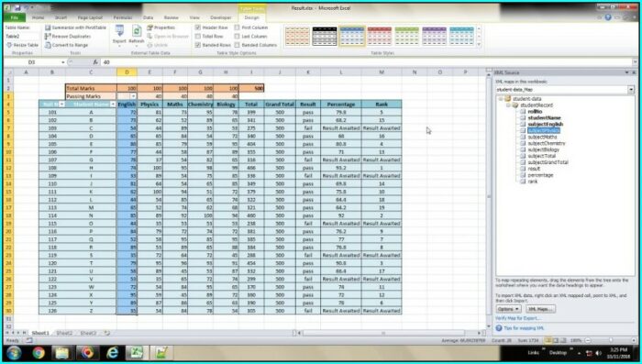Click the XML Maps... button
642x364 pixels.
point(541,309)
